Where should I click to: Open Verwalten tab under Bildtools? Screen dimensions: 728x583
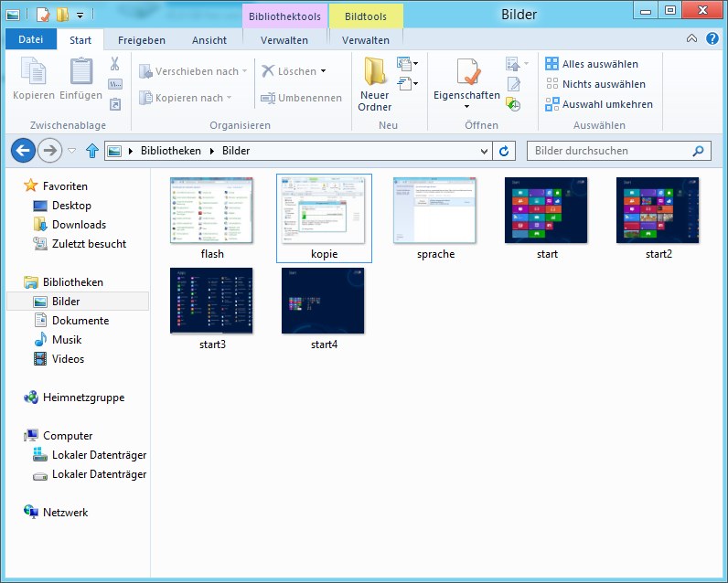pos(366,40)
